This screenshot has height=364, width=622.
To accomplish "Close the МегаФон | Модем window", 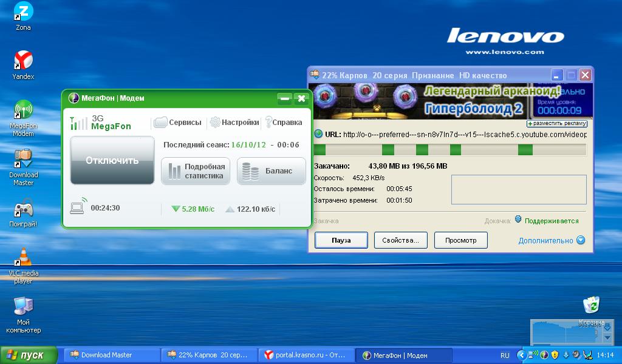I will 301,98.
